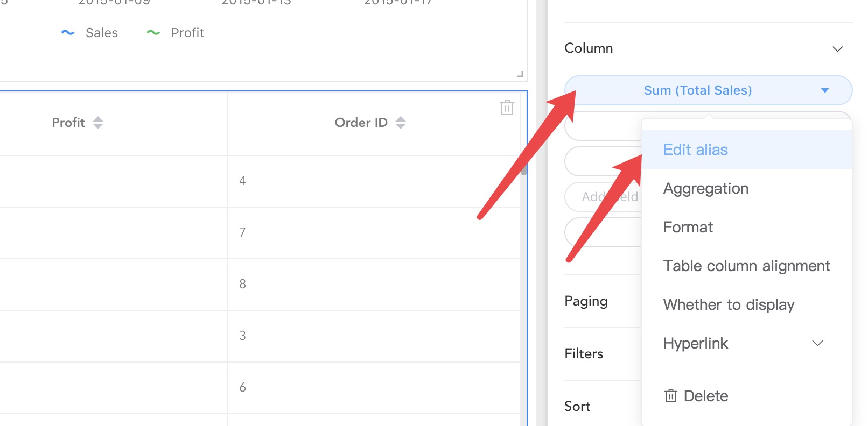Image resolution: width=868 pixels, height=426 pixels.
Task: Sort the table by Profit column arrows
Action: 97,123
